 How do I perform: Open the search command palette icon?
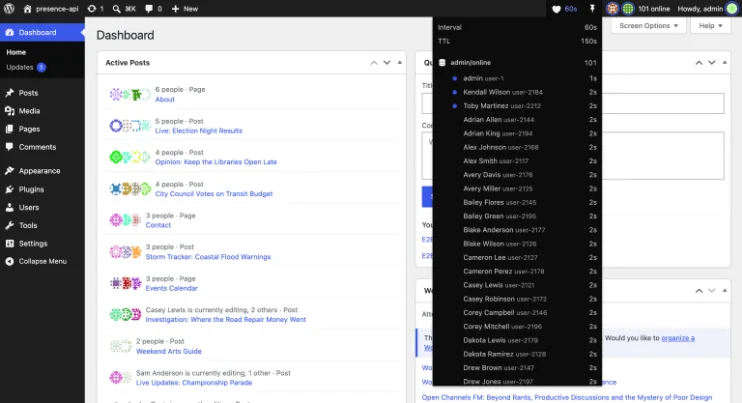124,9
